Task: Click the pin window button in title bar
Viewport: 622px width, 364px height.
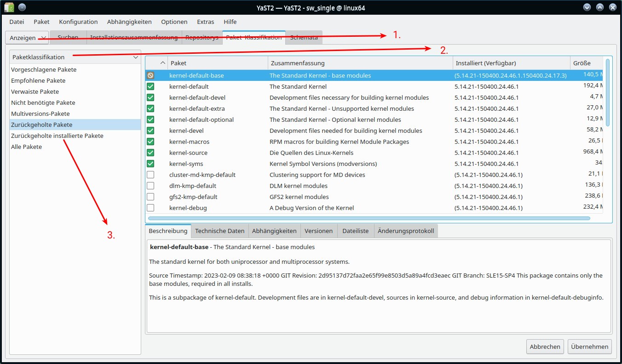Action: [22, 7]
